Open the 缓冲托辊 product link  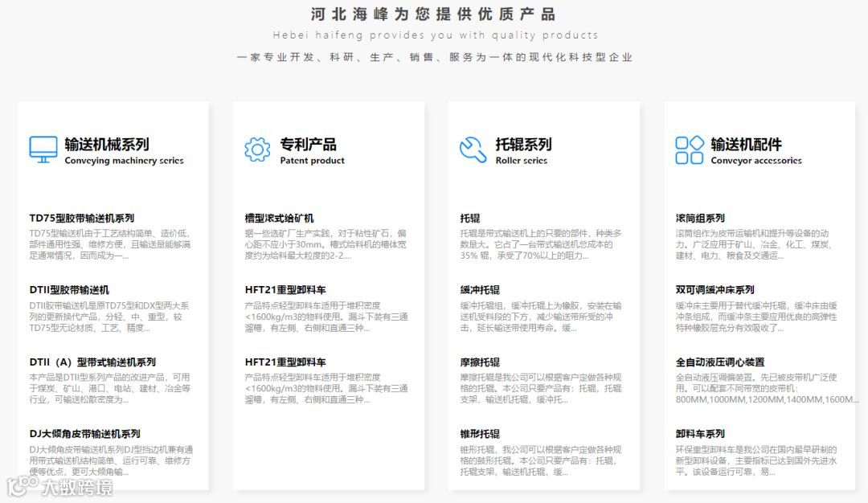tap(480, 290)
